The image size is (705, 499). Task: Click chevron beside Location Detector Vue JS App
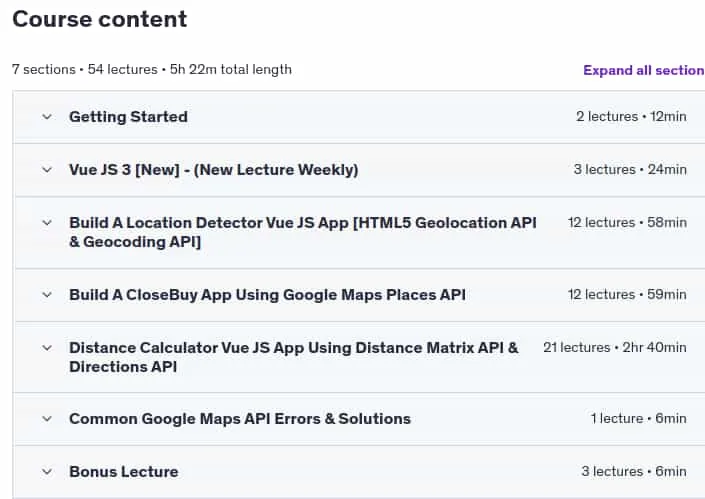click(x=47, y=223)
